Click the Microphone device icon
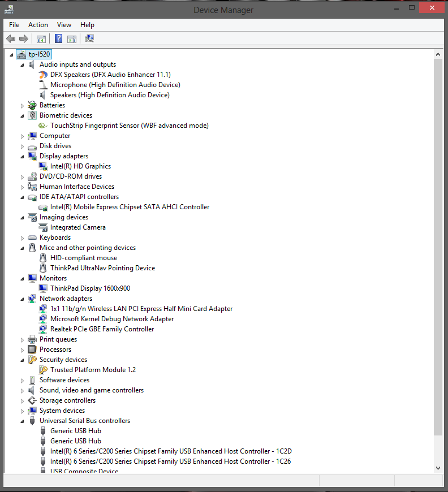This screenshot has height=492, width=448. [x=43, y=85]
